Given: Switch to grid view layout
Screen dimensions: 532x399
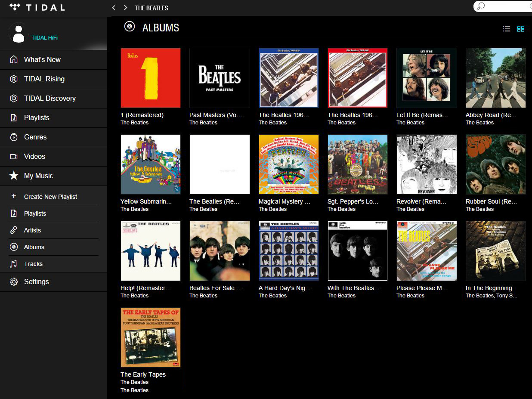Looking at the screenshot, I should 521,29.
